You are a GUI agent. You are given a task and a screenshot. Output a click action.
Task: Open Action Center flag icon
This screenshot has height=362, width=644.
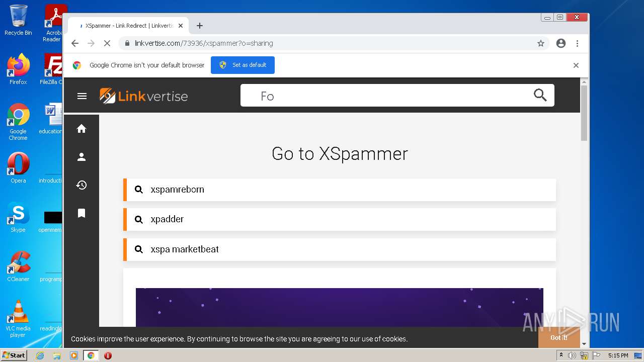pyautogui.click(x=596, y=355)
